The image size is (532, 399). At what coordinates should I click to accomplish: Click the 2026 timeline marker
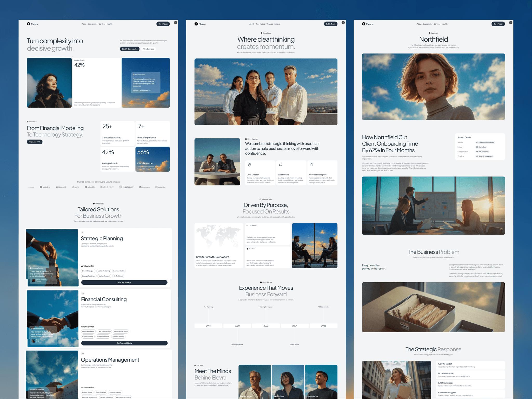coord(323,326)
